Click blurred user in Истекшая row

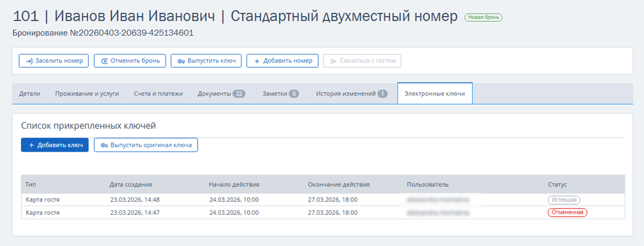[x=438, y=200]
